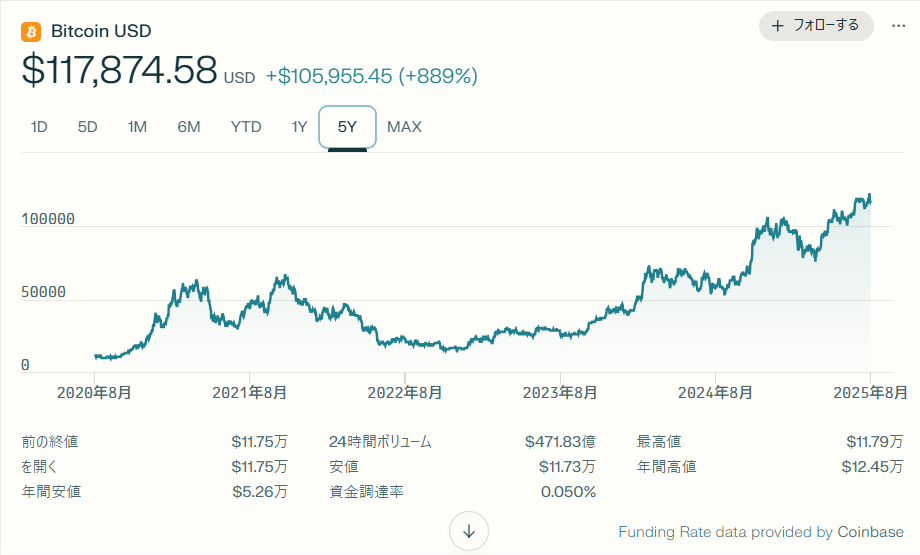Select the MAX time range tab

[x=404, y=127]
